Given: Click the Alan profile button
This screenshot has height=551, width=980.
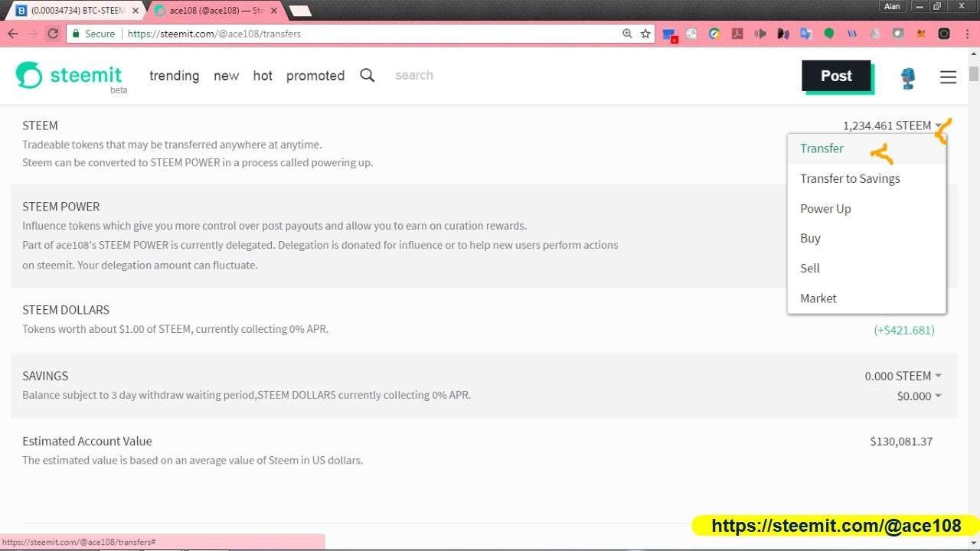Looking at the screenshot, I should pos(893,6).
